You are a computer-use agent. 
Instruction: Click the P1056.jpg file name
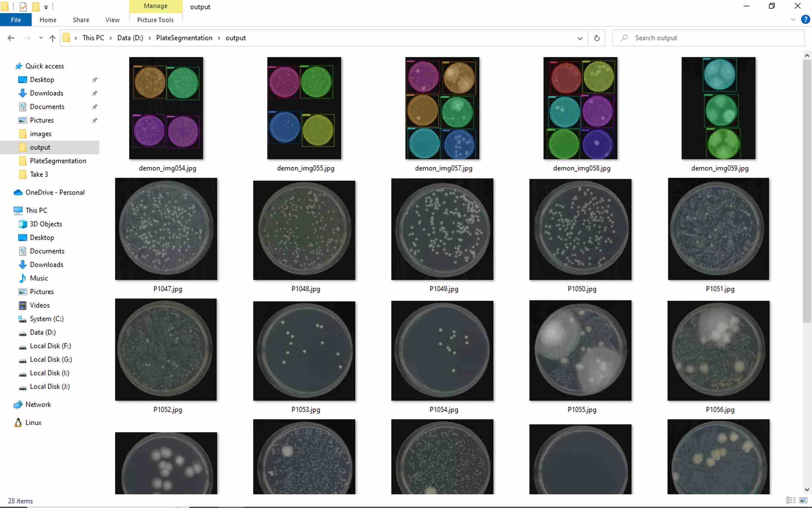click(720, 410)
